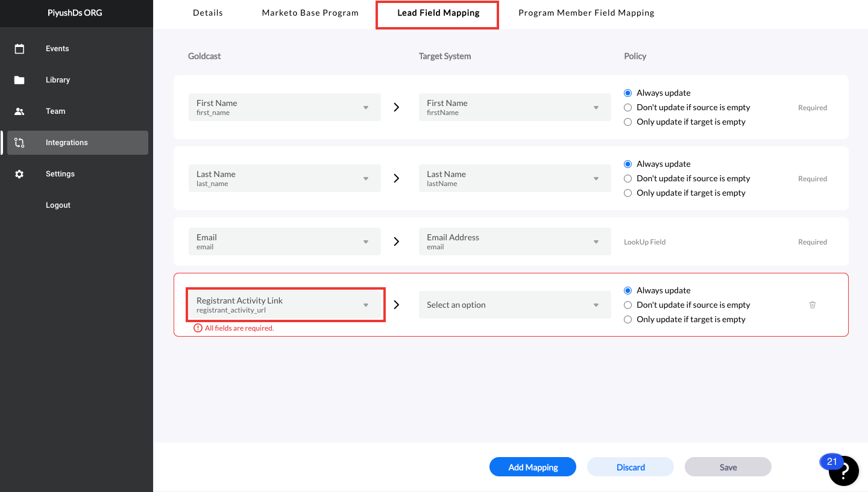Select 'Only update if target is empty' for Last Name

[627, 193]
